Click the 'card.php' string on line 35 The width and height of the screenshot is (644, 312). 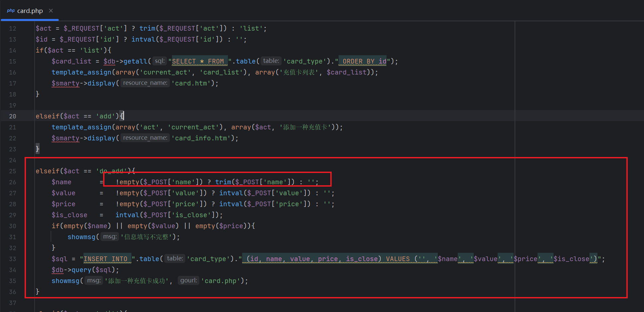[x=221, y=281]
